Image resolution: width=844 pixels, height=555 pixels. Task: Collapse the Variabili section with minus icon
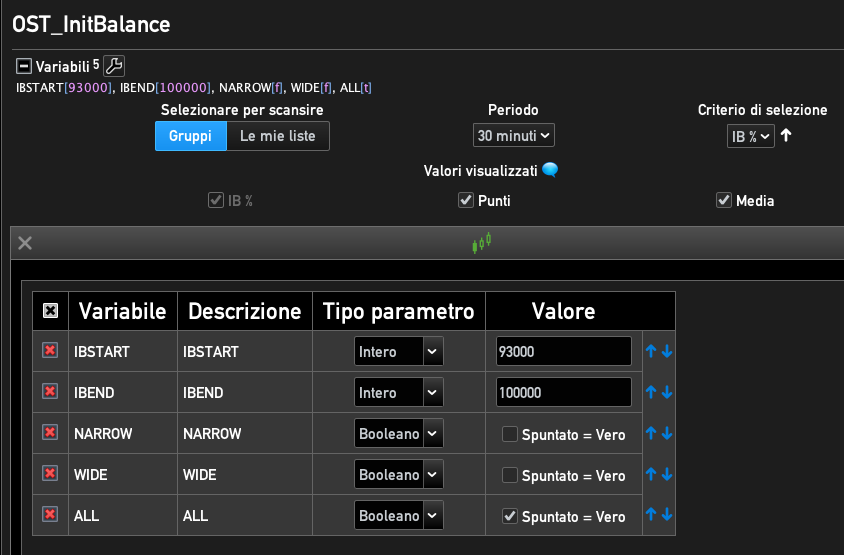(24, 67)
